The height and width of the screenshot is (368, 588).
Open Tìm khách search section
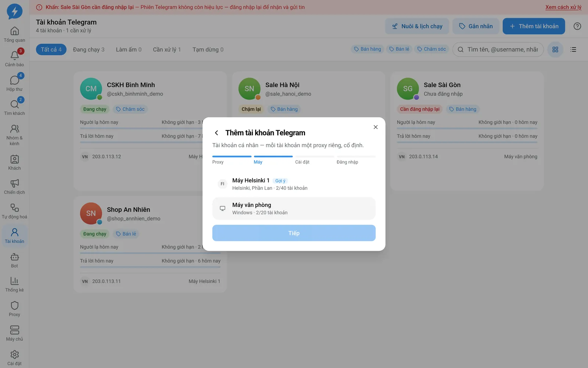(14, 108)
